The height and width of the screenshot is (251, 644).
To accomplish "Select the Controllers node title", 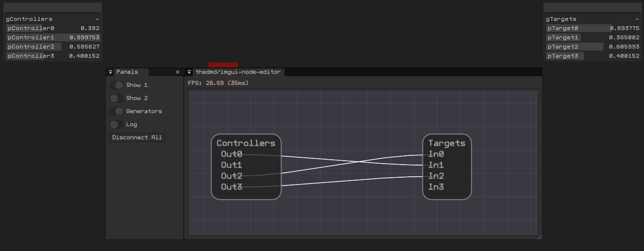I will [246, 143].
